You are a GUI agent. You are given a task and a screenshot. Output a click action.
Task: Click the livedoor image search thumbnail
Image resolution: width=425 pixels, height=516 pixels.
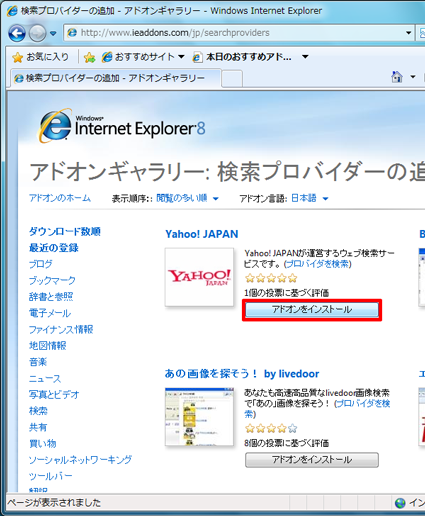tap(199, 417)
